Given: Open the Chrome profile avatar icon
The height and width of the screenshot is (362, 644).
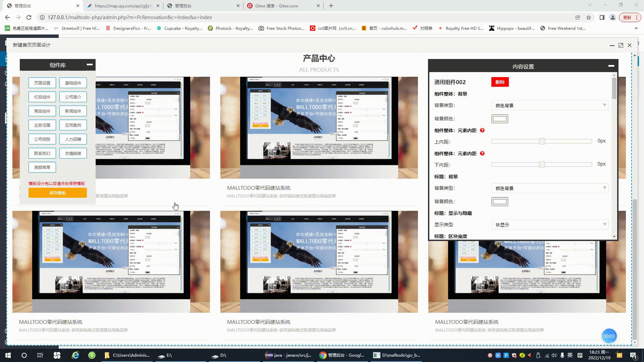Looking at the screenshot, I should click(613, 17).
